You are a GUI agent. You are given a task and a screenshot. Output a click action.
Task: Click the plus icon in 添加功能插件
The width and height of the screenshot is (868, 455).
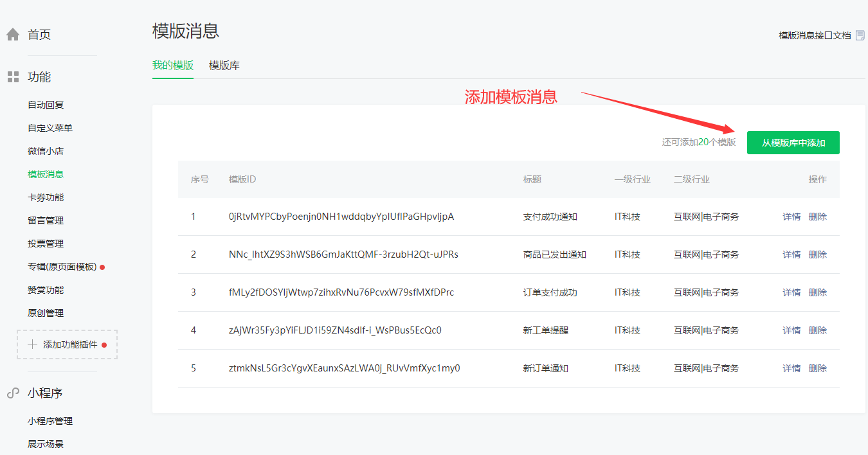pyautogui.click(x=33, y=344)
